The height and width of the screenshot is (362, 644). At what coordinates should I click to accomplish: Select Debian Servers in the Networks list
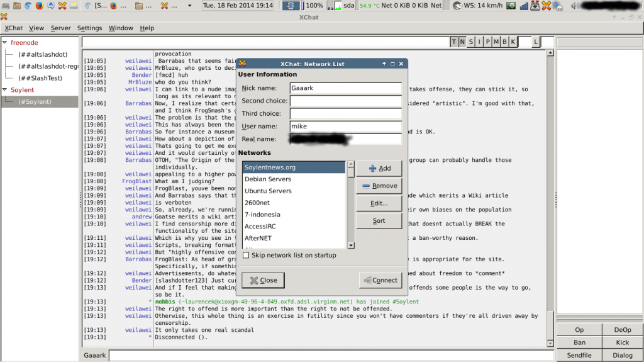(x=268, y=179)
